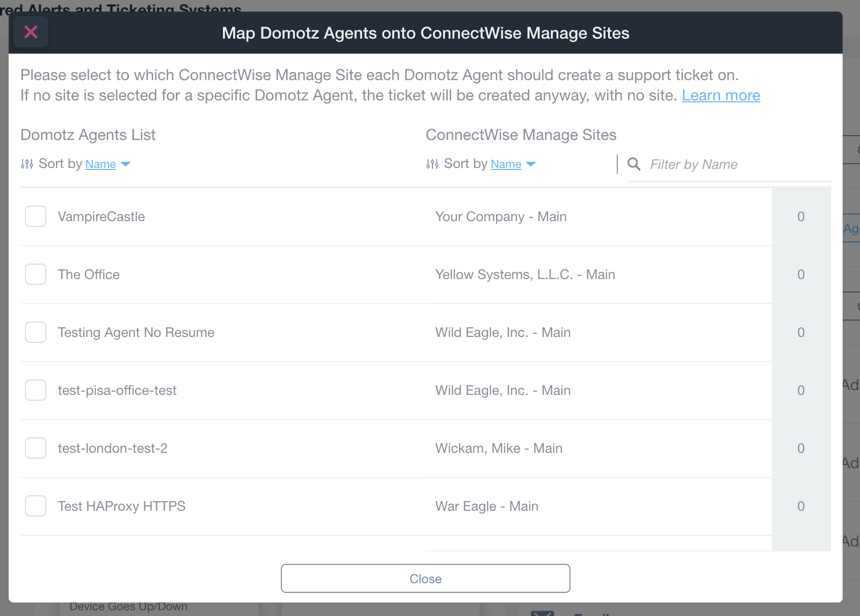Click the Close button
860x616 pixels.
tap(426, 578)
